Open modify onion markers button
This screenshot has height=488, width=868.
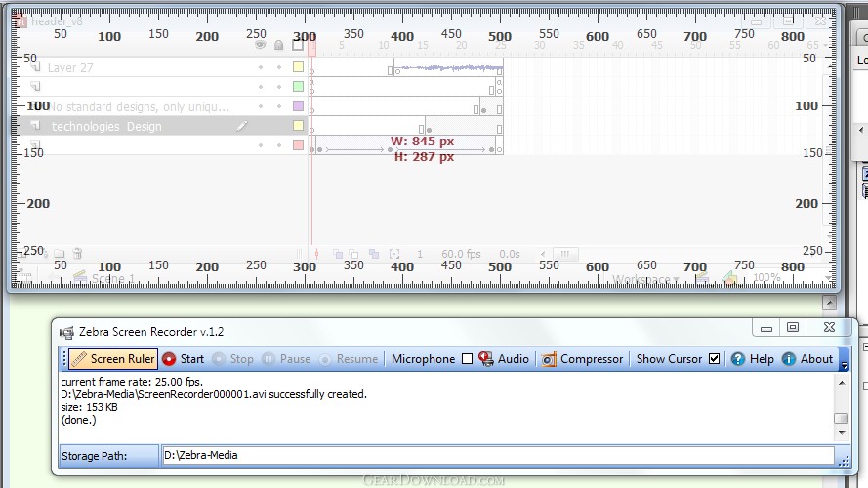coord(394,254)
